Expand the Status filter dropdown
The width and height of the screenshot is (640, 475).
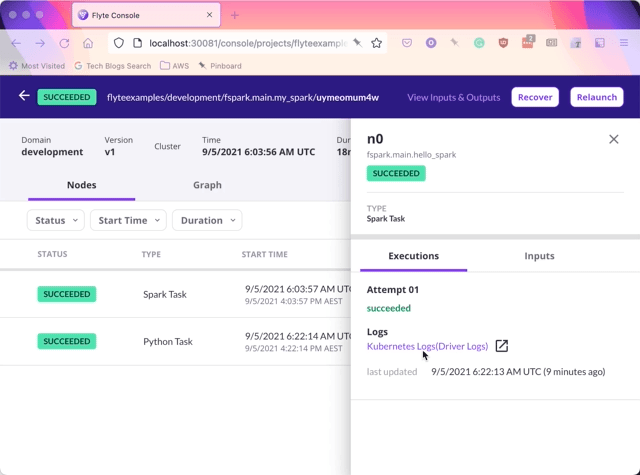(56, 220)
